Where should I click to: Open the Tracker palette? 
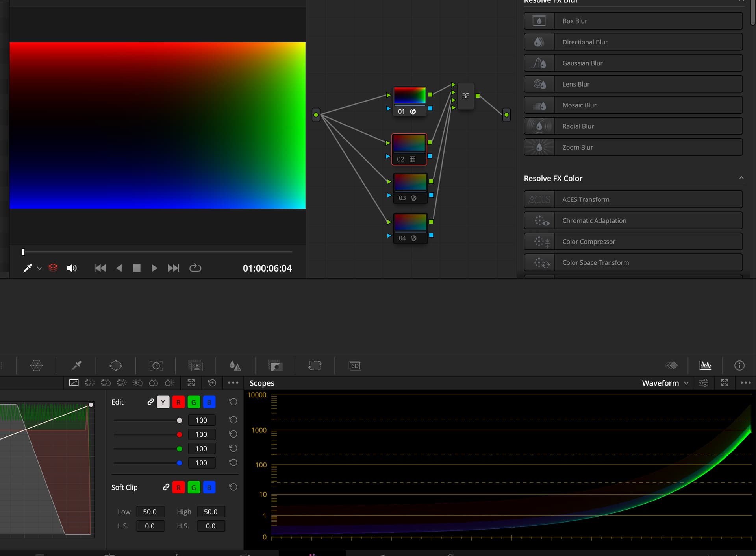pos(156,366)
